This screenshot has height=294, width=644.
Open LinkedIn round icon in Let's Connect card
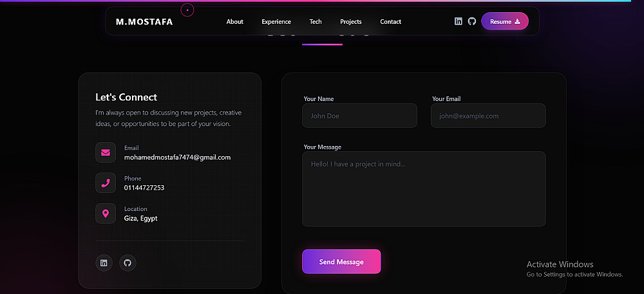point(104,263)
